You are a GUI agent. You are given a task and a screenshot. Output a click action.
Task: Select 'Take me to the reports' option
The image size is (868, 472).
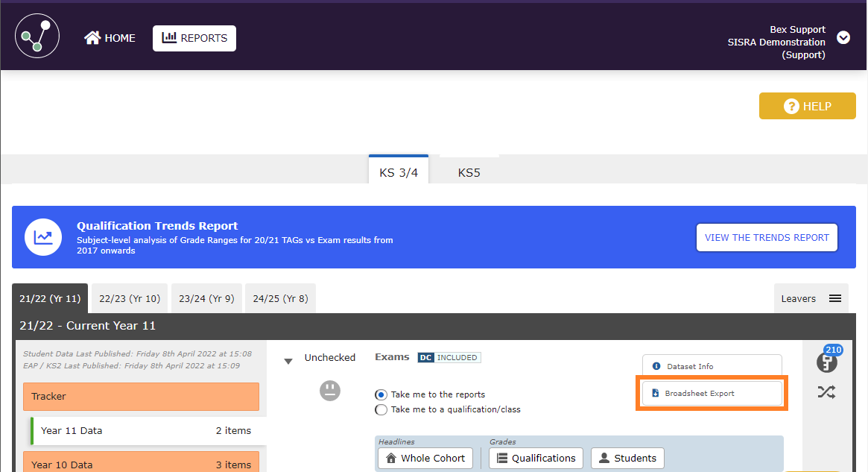(381, 394)
